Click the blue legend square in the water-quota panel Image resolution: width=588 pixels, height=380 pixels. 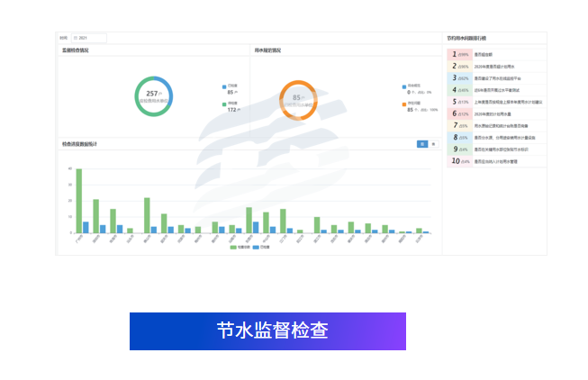tap(404, 86)
